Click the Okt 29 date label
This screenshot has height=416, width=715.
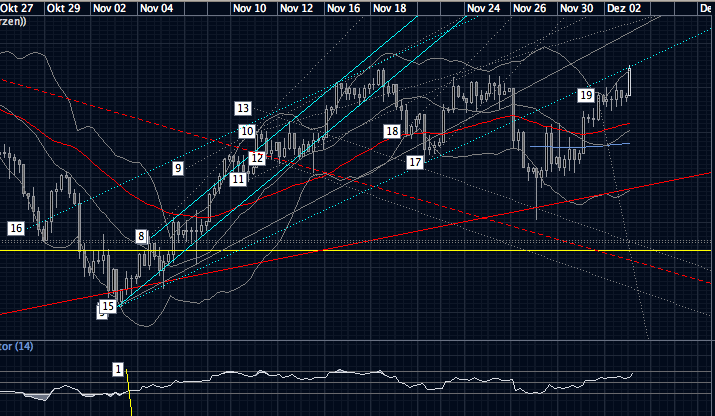(63, 8)
